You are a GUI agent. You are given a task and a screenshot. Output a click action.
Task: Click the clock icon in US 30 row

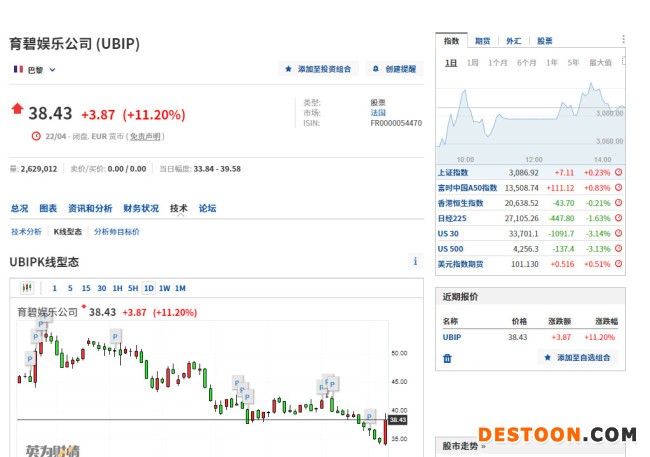(x=618, y=233)
